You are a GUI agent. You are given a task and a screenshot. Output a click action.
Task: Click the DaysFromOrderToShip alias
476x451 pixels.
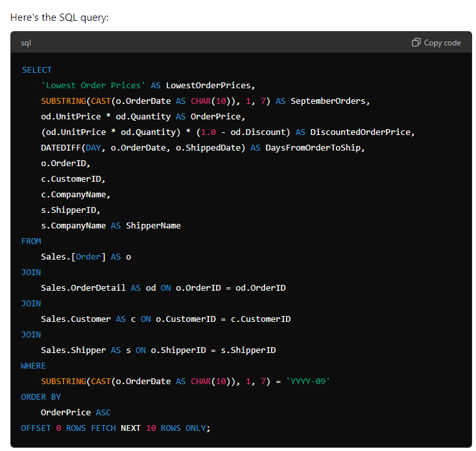(313, 147)
